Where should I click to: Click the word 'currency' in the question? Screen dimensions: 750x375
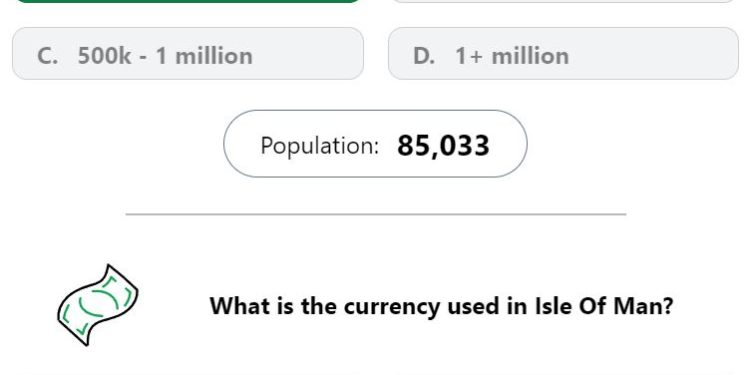[x=392, y=307]
